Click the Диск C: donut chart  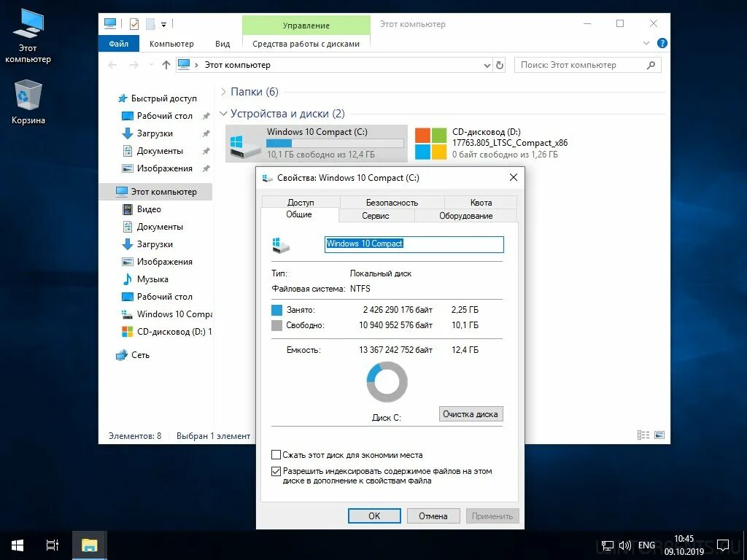coord(387,382)
